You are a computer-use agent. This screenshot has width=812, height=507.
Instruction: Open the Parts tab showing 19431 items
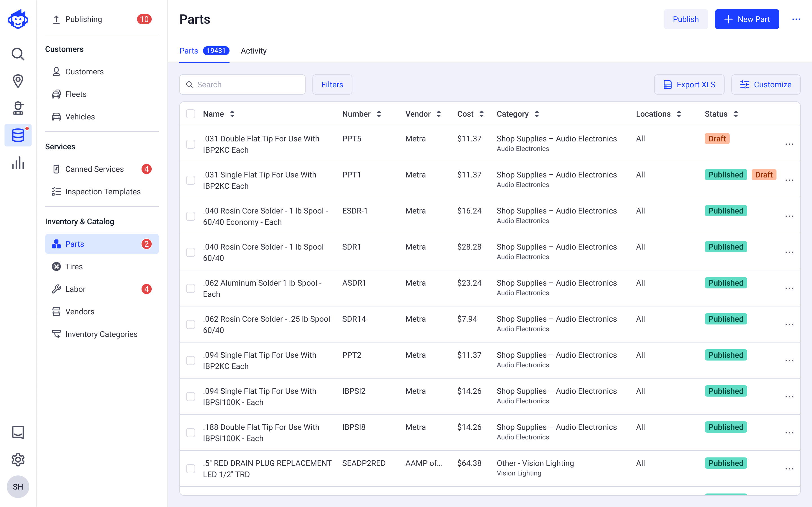(x=189, y=51)
